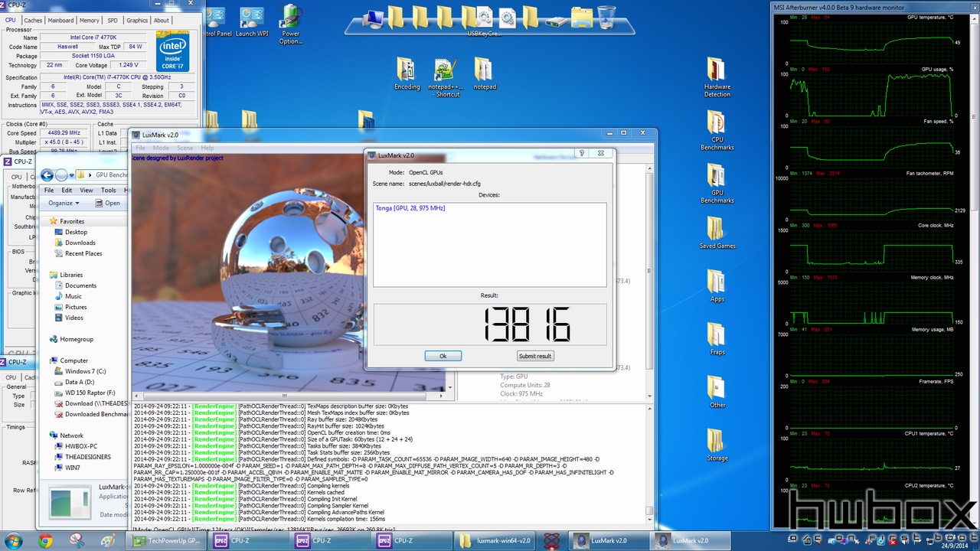Viewport: 980px width, 551px height.
Task: Open the Recycle Bin in the desktop dock
Action: pos(606,17)
